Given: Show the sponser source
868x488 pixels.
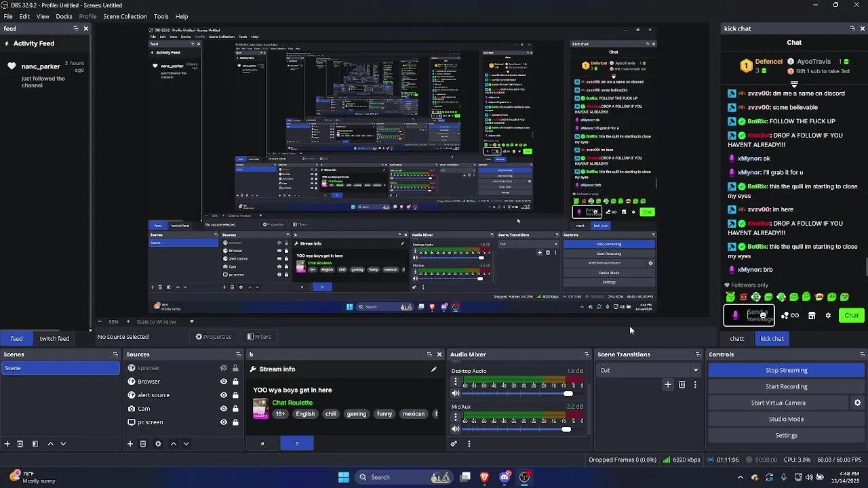Looking at the screenshot, I should coord(223,368).
